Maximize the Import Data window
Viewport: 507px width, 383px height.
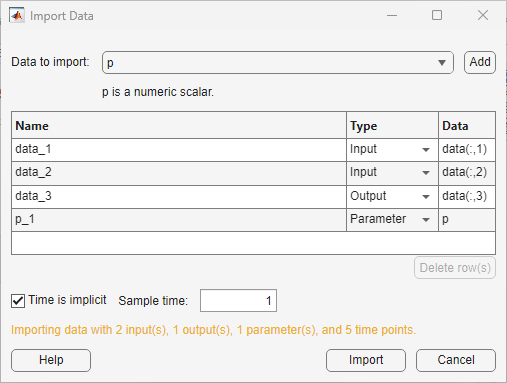click(437, 15)
